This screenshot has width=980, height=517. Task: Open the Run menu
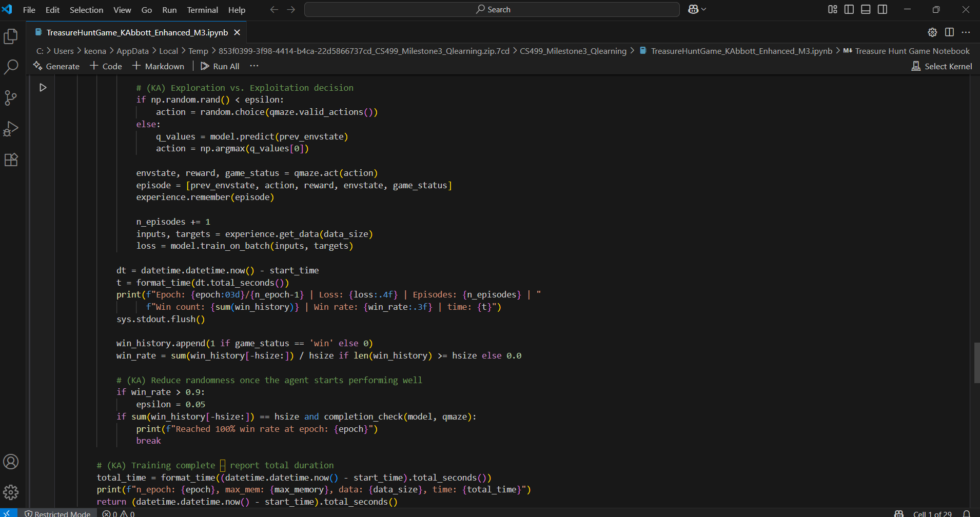[169, 10]
